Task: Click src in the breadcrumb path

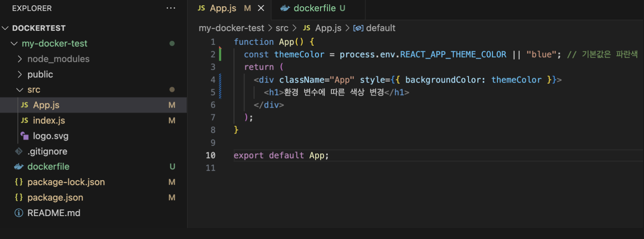Action: [282, 28]
